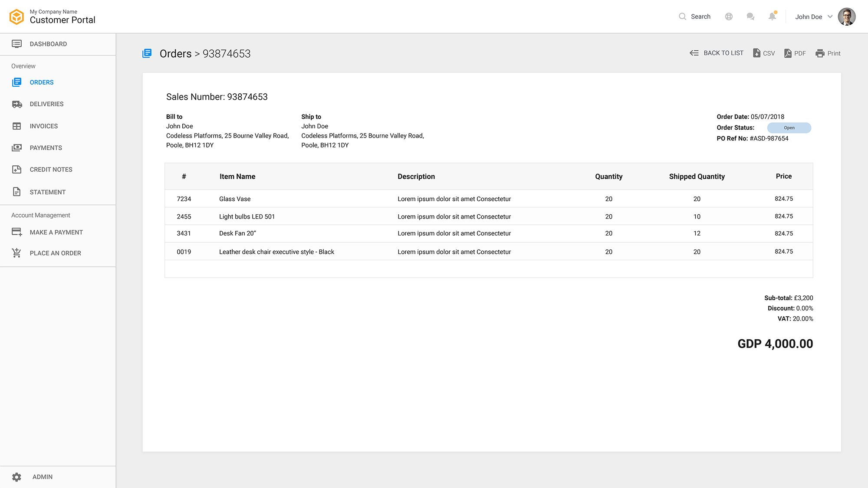Open Credit Notes page
Screen dimensions: 868x488
click(51, 170)
